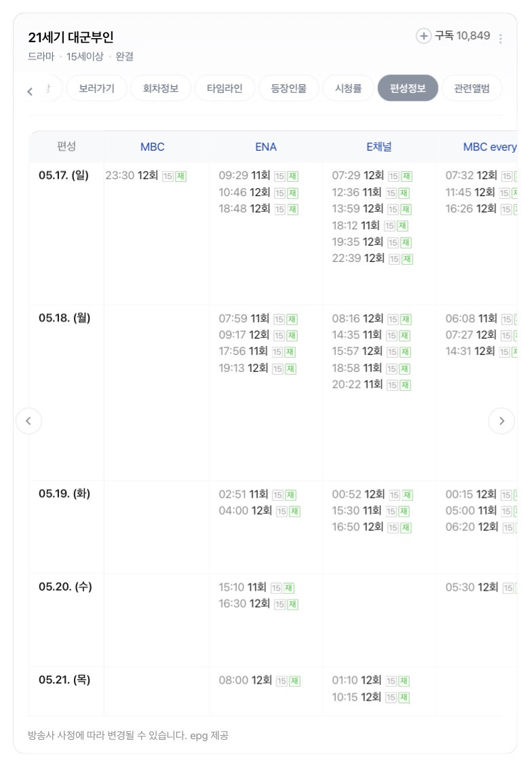Click the 15 rating badge at ENA 09:29
Screen dimensions: 532x765
point(280,176)
